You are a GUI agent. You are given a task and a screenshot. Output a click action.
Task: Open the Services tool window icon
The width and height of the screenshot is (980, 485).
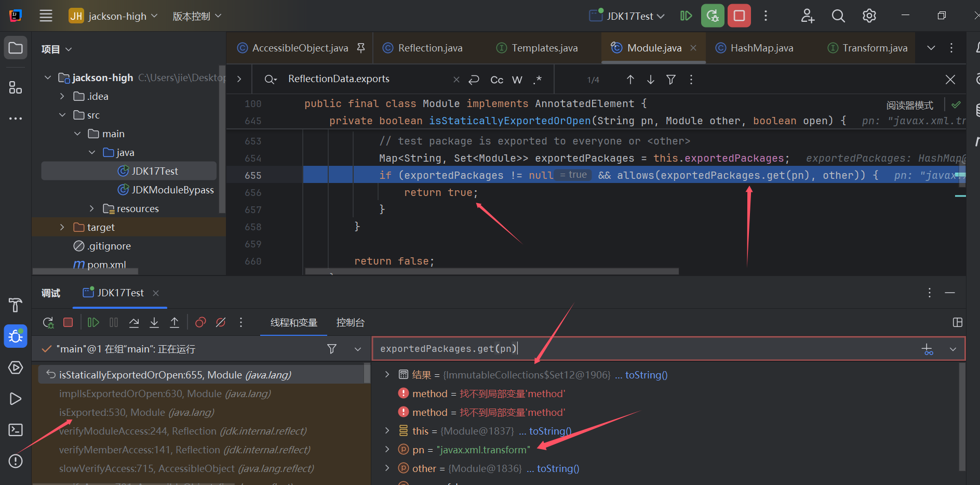pos(16,368)
